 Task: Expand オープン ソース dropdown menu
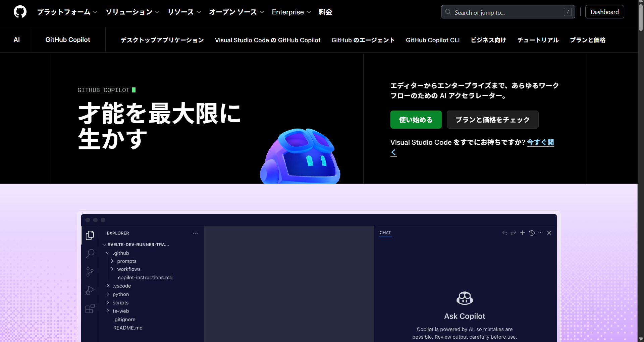[236, 12]
